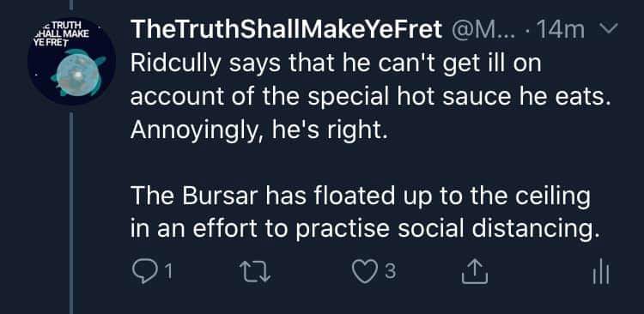Click the 'Annoyingly, he's right.' line

pos(259,130)
